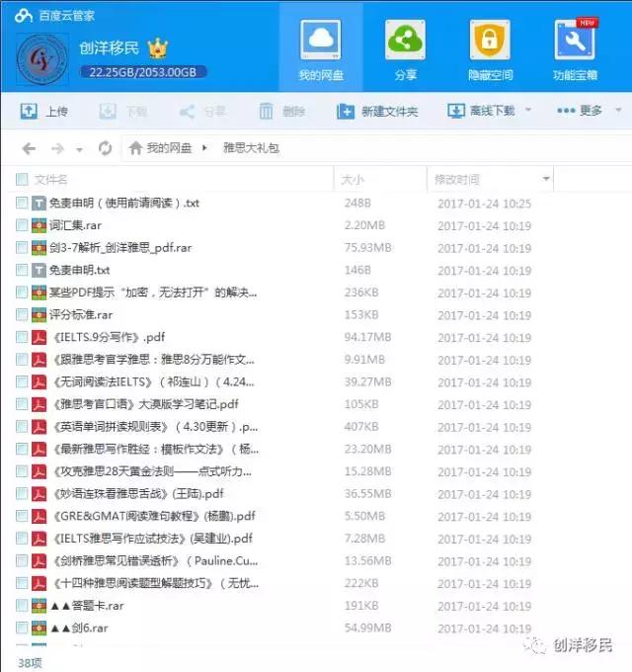This screenshot has width=632, height=672.
Task: Click the 我的网盘 home breadcrumb
Action: [x=160, y=148]
